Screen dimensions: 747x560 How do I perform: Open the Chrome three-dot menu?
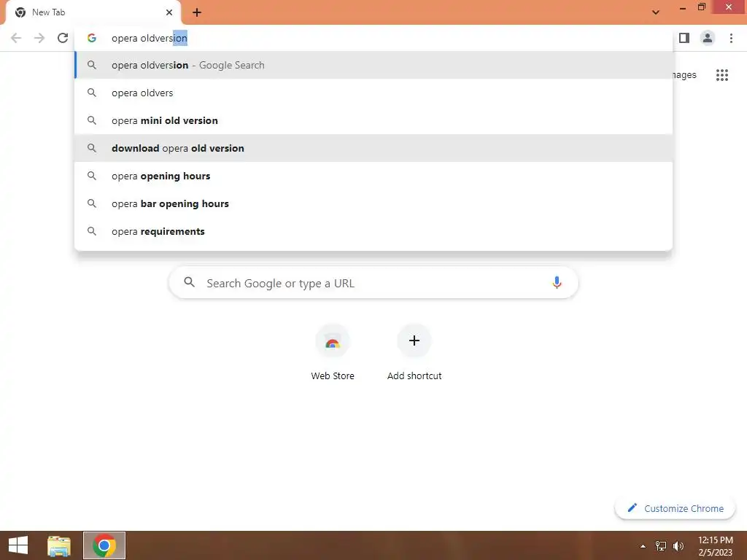(x=731, y=38)
